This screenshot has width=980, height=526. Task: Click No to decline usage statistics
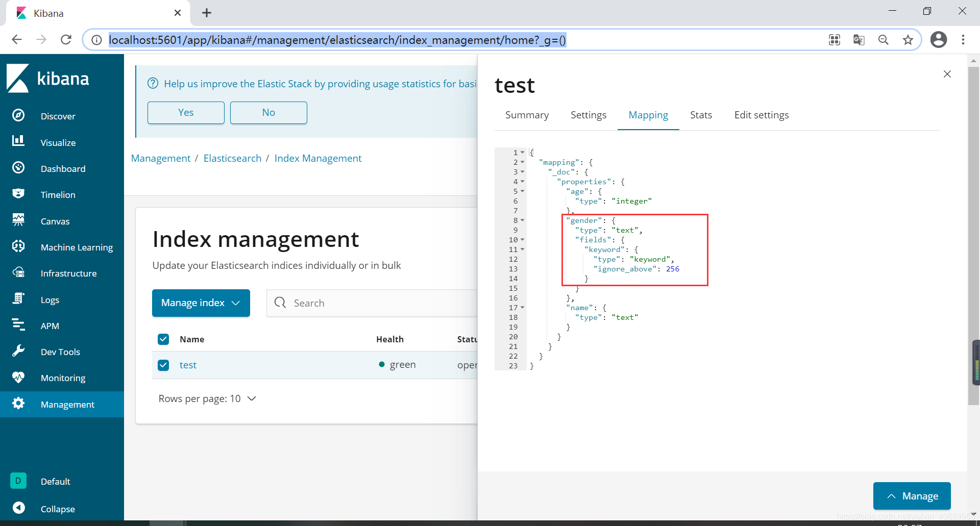(268, 113)
